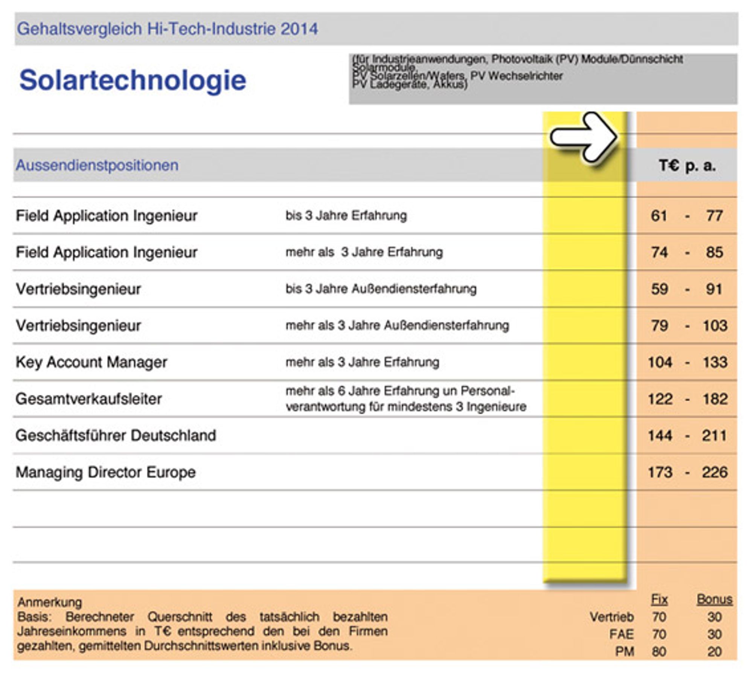Click 'mehr als 3 Jahre Außendiensterfahrung'
Image resolution: width=753 pixels, height=700 pixels.
(x=397, y=325)
